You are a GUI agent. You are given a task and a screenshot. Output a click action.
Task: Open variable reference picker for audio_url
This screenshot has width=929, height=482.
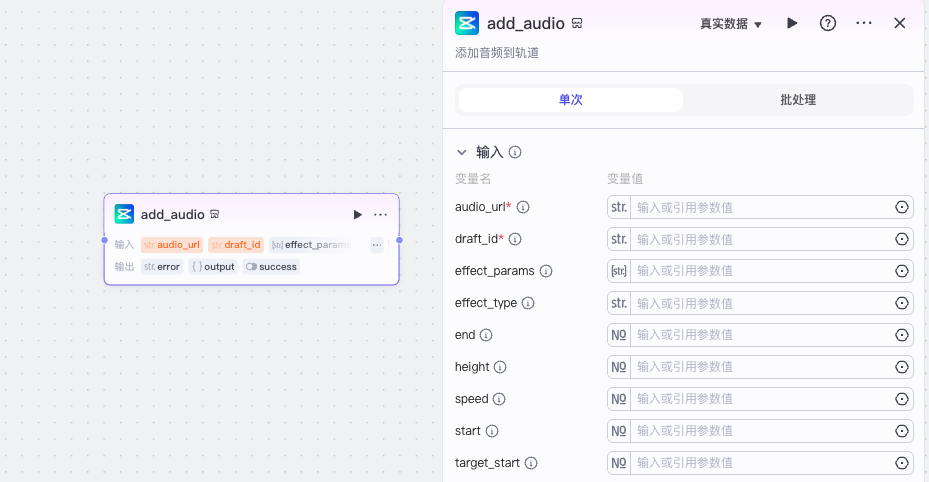pos(901,207)
